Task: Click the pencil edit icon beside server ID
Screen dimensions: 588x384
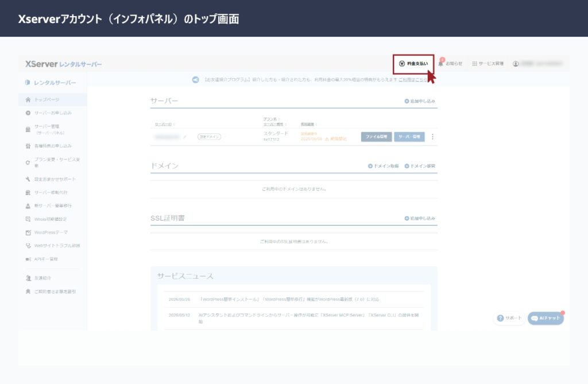Action: (184, 137)
